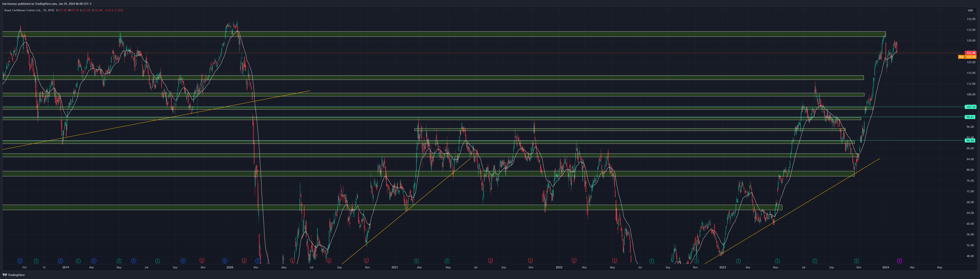This screenshot has width=980, height=279.
Task: Click the harrisonnyc published on TradingView.com header
Action: pos(47,4)
